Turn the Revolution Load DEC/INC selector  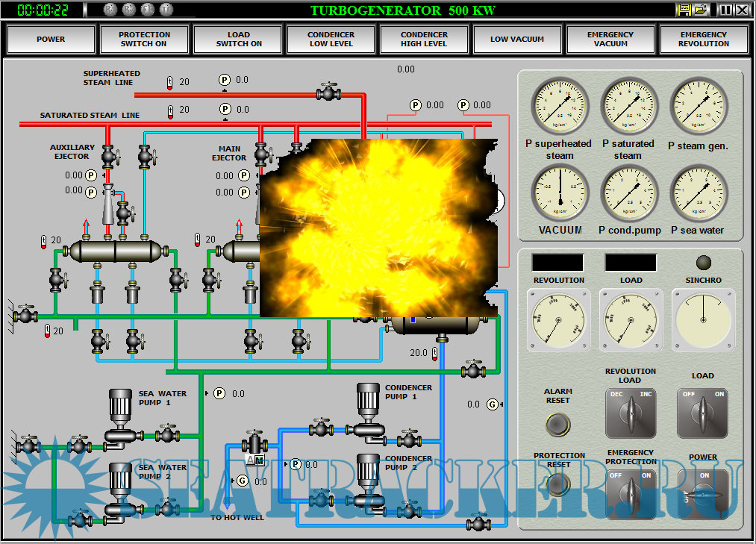point(631,413)
